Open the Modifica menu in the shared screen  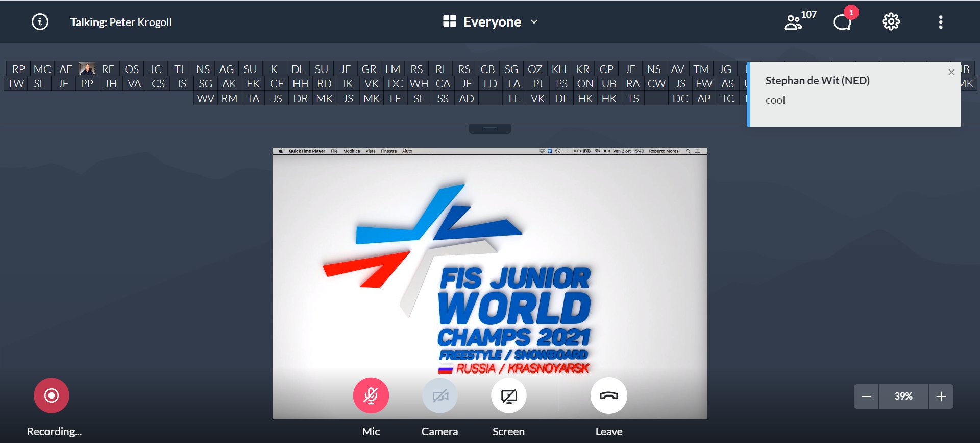(x=352, y=151)
